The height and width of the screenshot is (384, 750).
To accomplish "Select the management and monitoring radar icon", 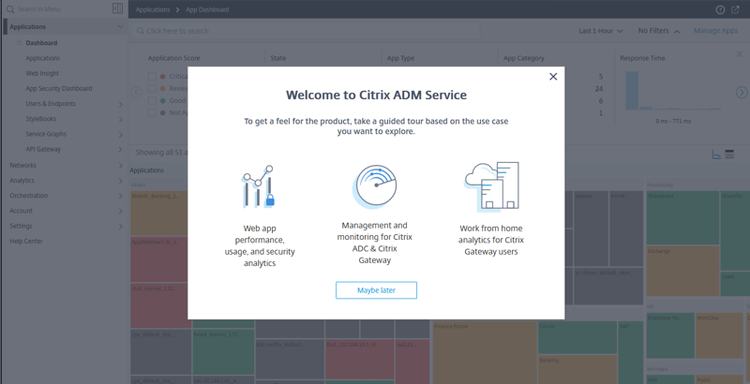I will [x=375, y=187].
